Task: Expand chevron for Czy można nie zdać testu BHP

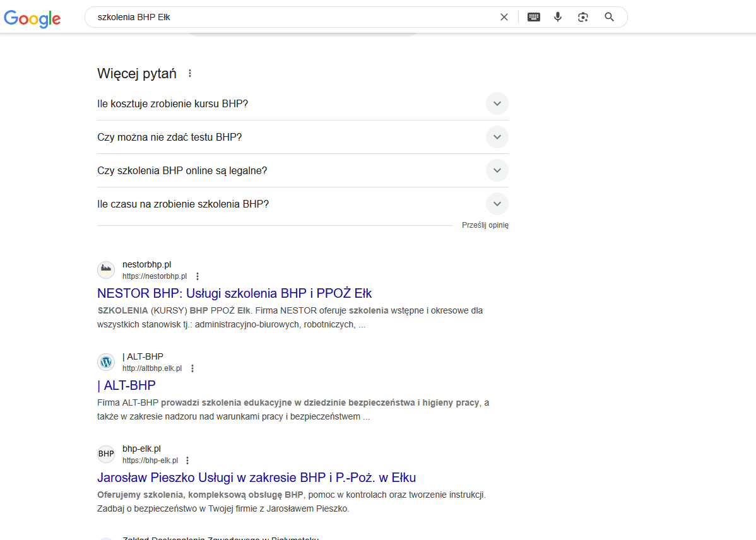Action: click(x=497, y=137)
